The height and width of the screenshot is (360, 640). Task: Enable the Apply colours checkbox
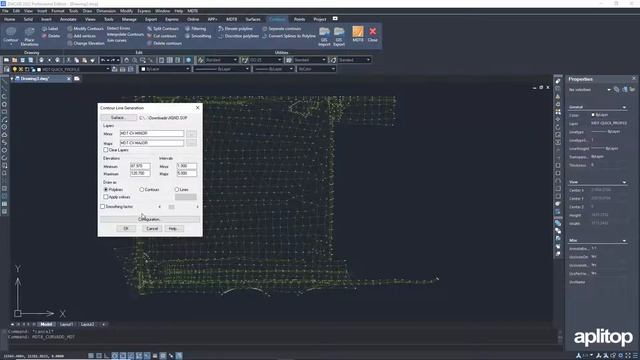[106, 197]
